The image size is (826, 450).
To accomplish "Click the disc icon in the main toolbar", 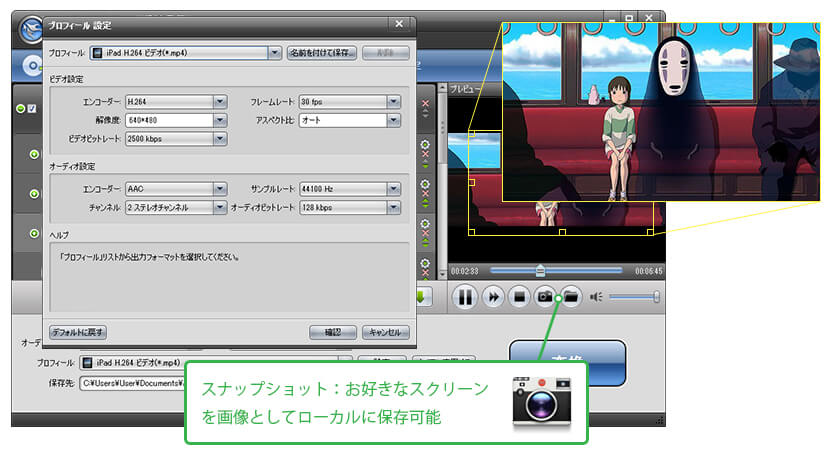I will pos(32,66).
